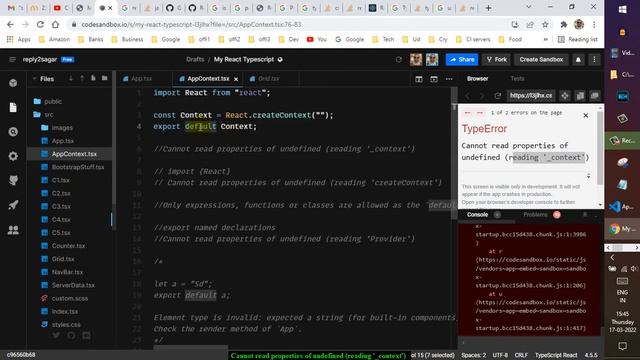Click the blue Share button
Viewport: 640px width, 360px height.
pos(462,60)
